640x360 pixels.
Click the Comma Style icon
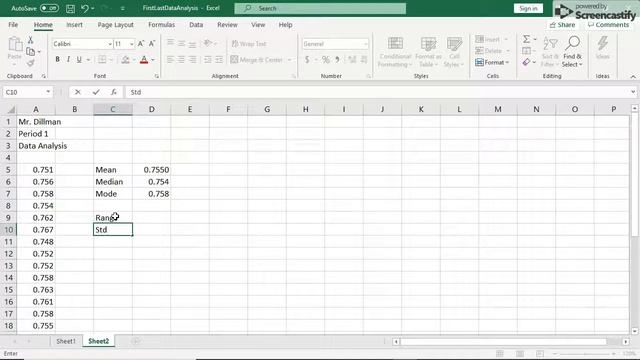pyautogui.click(x=337, y=60)
